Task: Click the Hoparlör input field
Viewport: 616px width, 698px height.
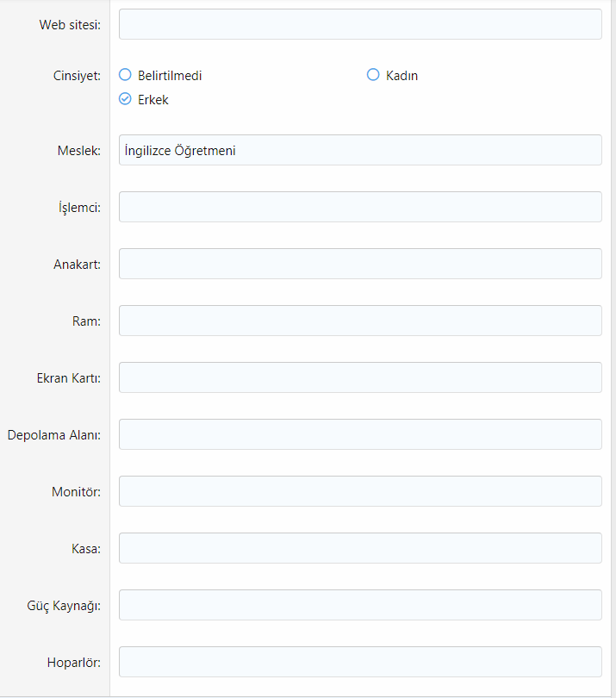Action: [360, 662]
